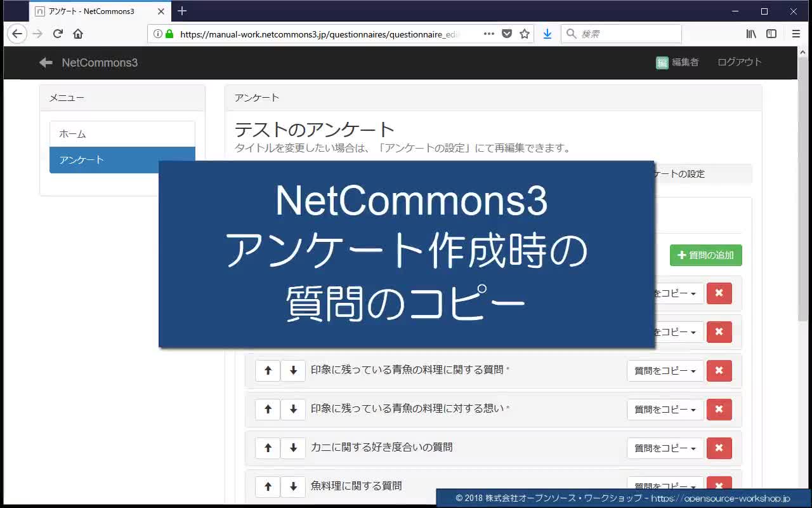This screenshot has width=812, height=508.
Task: Move 印象に残っている青魚の料理に対する想い down
Action: (293, 410)
